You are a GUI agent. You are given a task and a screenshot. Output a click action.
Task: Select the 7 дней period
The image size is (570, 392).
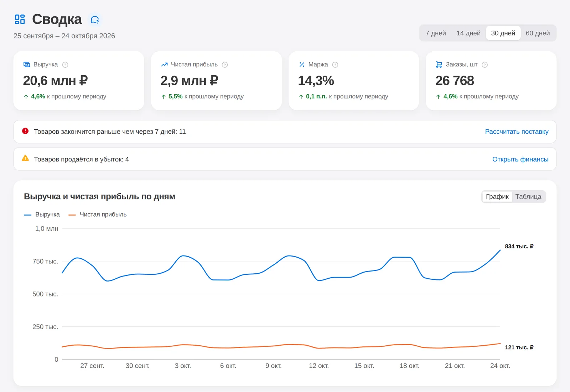(x=436, y=33)
